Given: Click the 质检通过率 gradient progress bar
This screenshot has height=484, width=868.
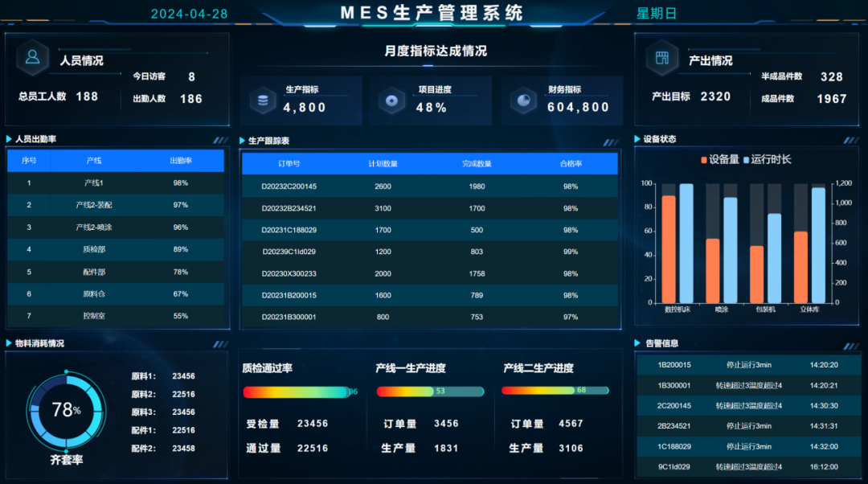Looking at the screenshot, I should (x=300, y=392).
